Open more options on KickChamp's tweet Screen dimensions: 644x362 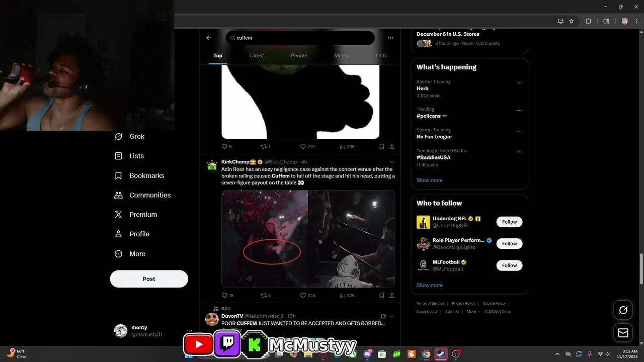[x=392, y=162]
